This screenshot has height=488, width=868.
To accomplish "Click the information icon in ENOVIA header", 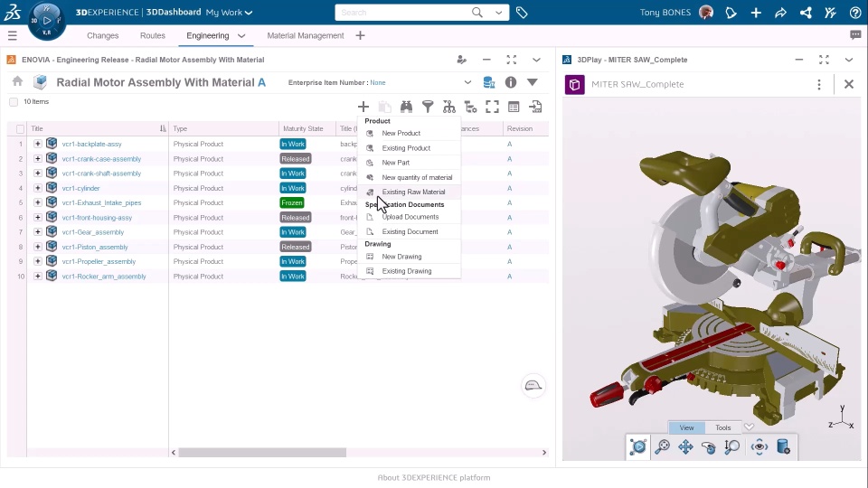I will (x=510, y=82).
